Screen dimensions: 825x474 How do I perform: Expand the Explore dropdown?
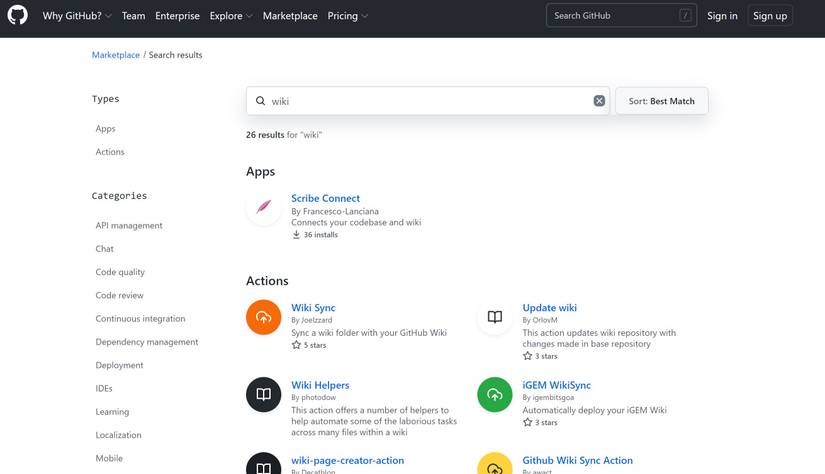tap(231, 16)
